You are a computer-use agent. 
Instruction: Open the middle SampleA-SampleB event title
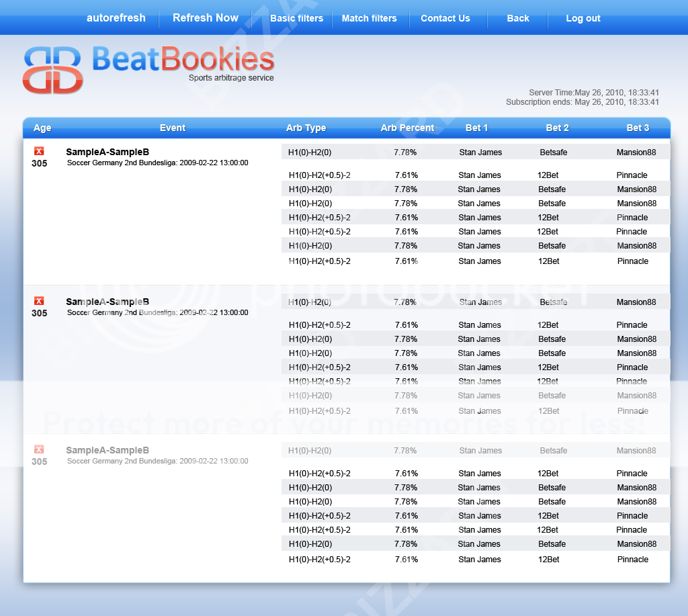click(x=107, y=302)
